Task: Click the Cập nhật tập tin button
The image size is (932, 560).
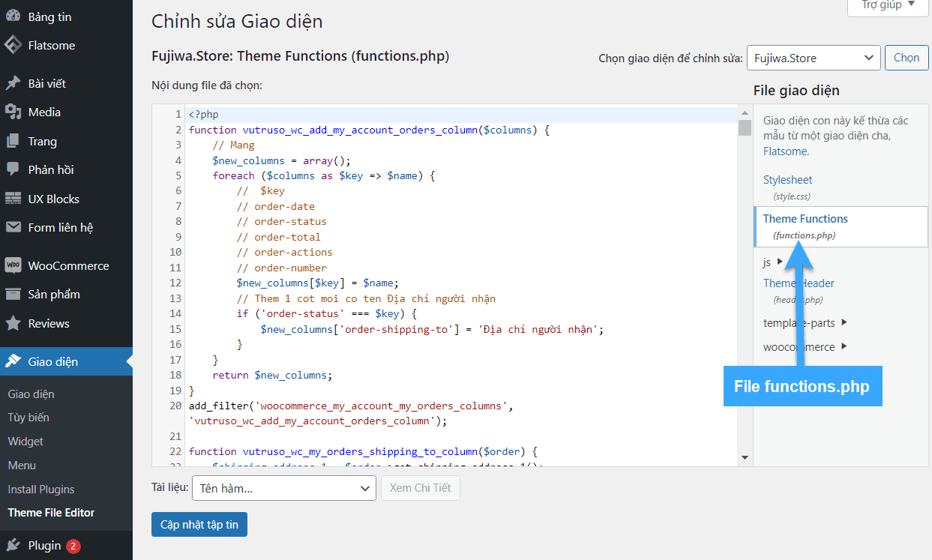Action: point(199,524)
